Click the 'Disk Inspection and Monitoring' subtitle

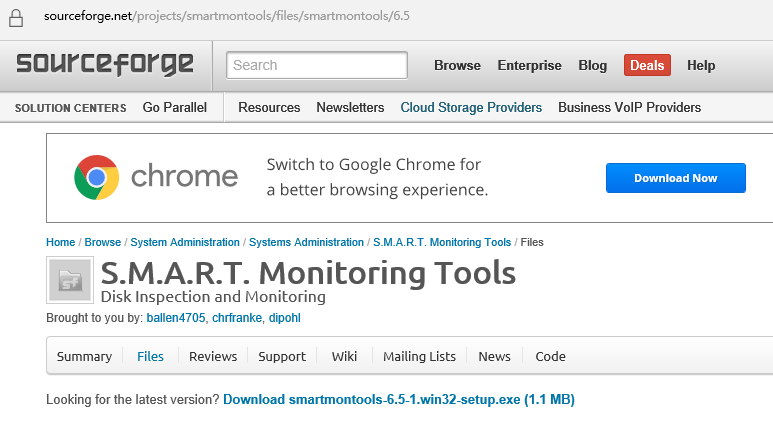point(213,297)
